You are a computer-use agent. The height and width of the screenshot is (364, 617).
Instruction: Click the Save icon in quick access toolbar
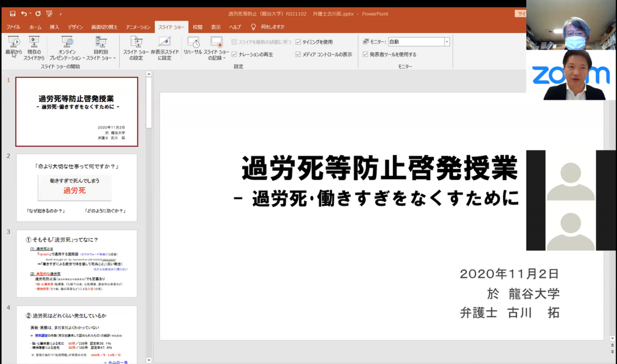[x=13, y=14]
